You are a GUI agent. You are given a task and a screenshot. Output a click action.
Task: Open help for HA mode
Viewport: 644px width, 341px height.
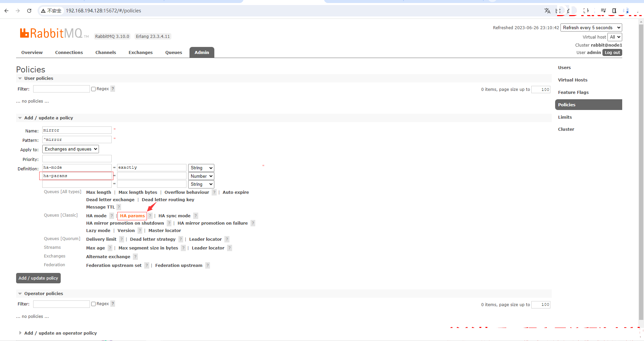pyautogui.click(x=112, y=216)
